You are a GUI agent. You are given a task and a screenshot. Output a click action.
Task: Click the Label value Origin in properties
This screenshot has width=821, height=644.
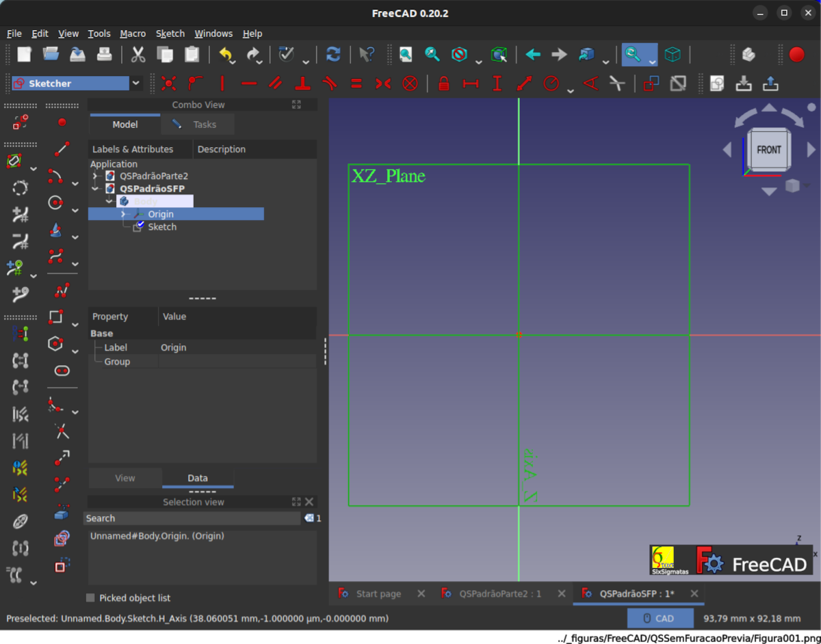point(174,347)
